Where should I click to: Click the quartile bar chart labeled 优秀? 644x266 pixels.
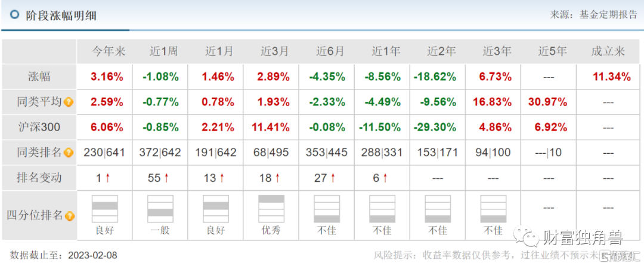point(271,209)
